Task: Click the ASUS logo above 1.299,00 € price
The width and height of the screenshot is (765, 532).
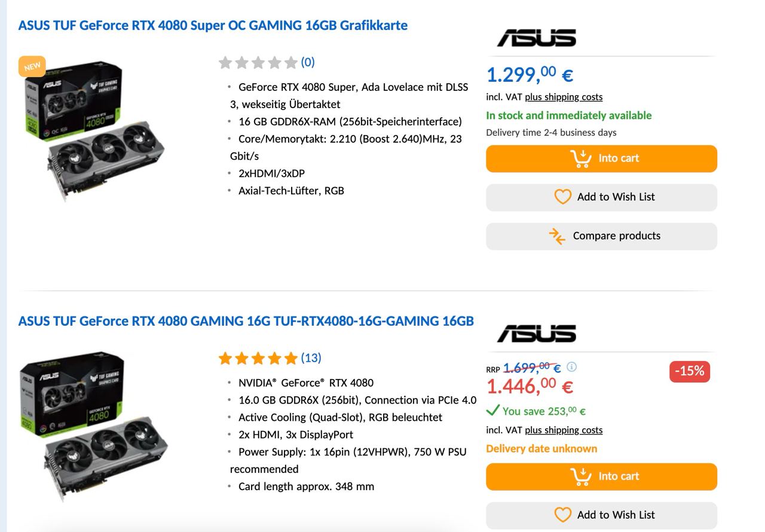Action: (x=536, y=38)
